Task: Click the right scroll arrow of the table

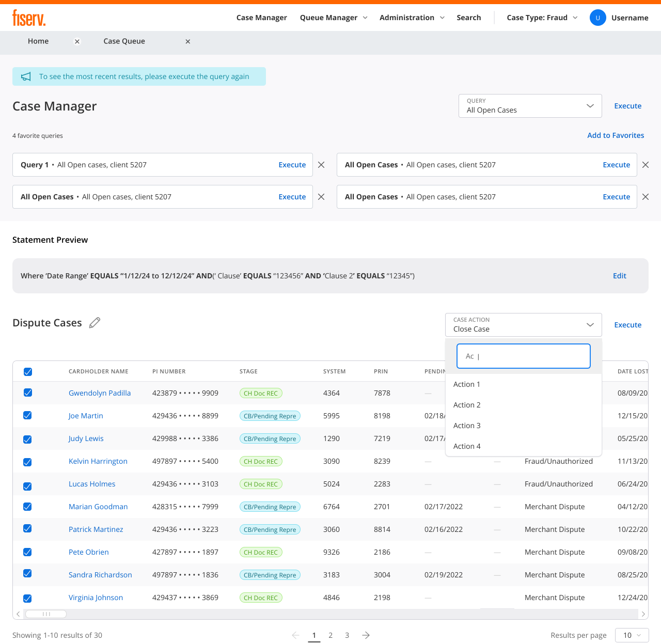Action: tap(643, 614)
